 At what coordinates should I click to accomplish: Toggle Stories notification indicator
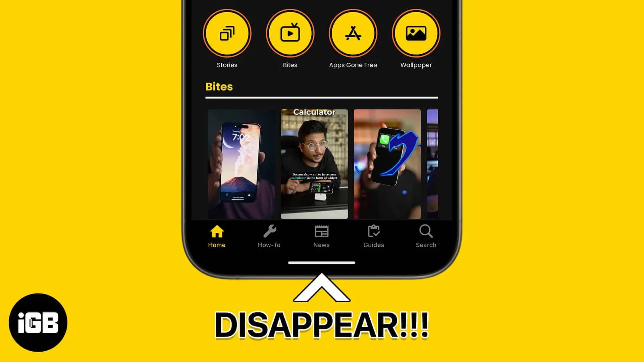click(x=227, y=33)
